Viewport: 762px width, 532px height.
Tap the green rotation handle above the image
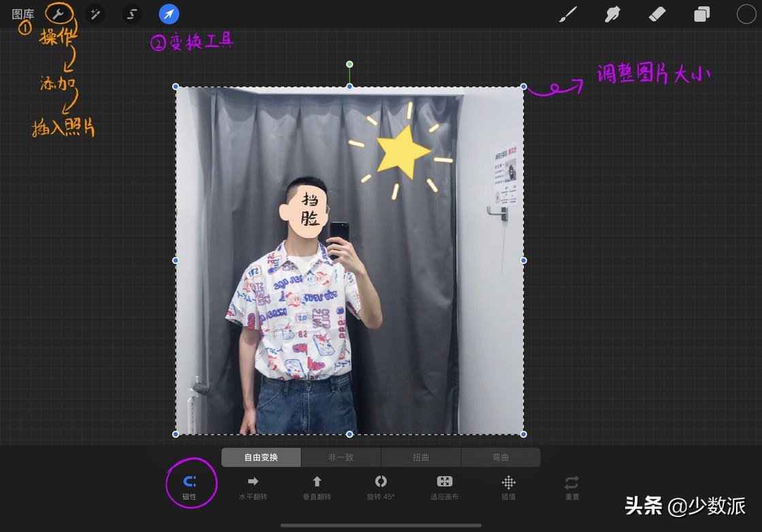[349, 65]
